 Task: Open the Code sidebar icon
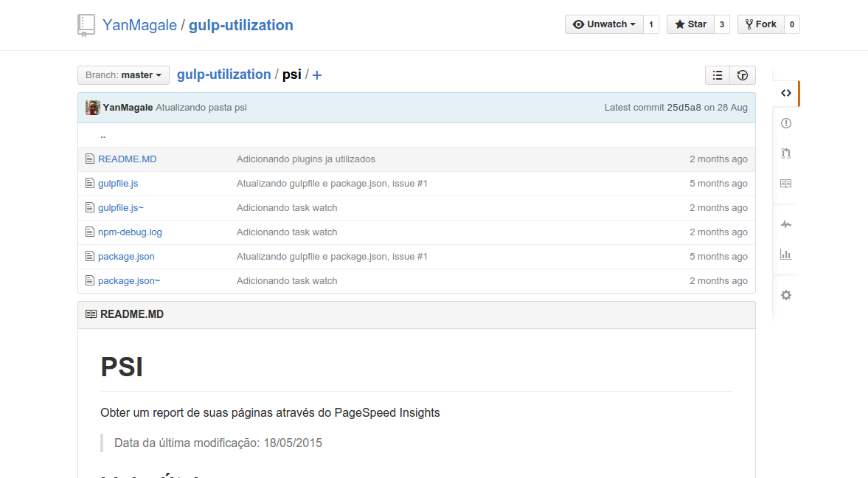pos(786,93)
